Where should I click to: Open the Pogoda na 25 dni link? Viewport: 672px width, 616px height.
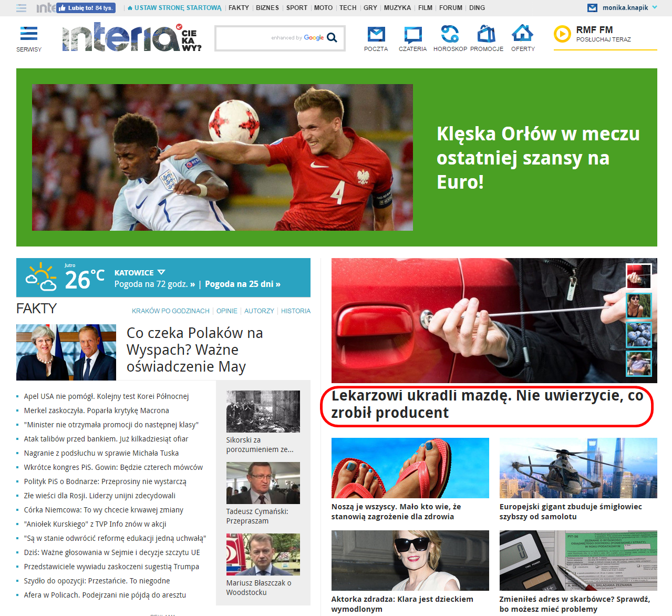pos(242,284)
